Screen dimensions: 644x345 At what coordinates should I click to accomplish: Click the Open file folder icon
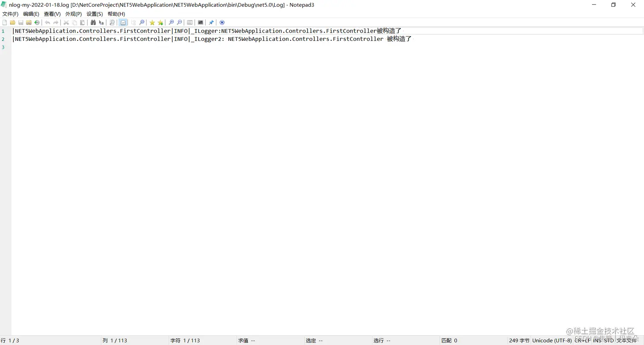(x=13, y=23)
